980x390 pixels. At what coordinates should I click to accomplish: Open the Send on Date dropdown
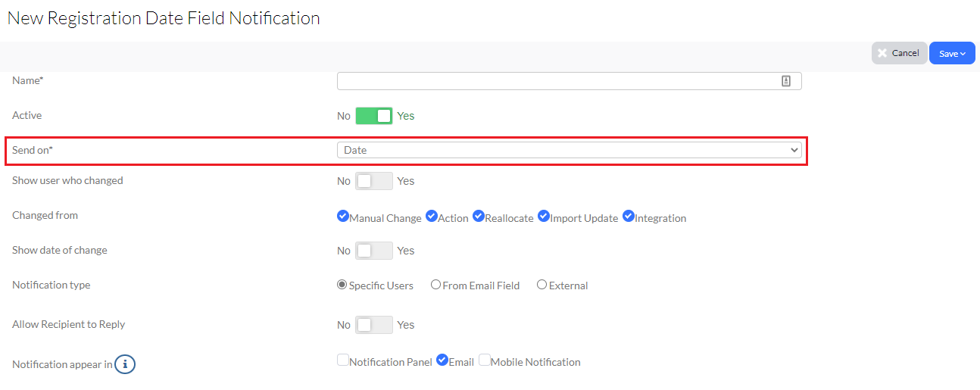[569, 150]
